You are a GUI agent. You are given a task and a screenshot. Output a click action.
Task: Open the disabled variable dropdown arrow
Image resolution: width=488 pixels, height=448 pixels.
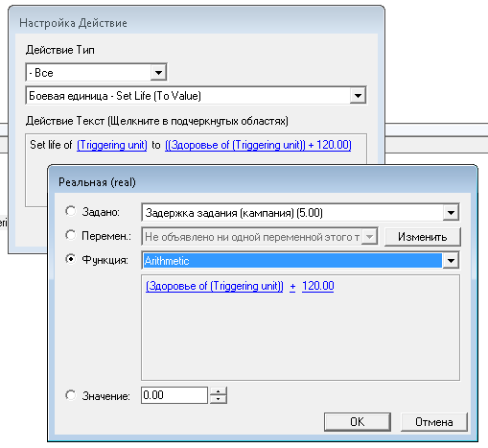pyautogui.click(x=369, y=237)
